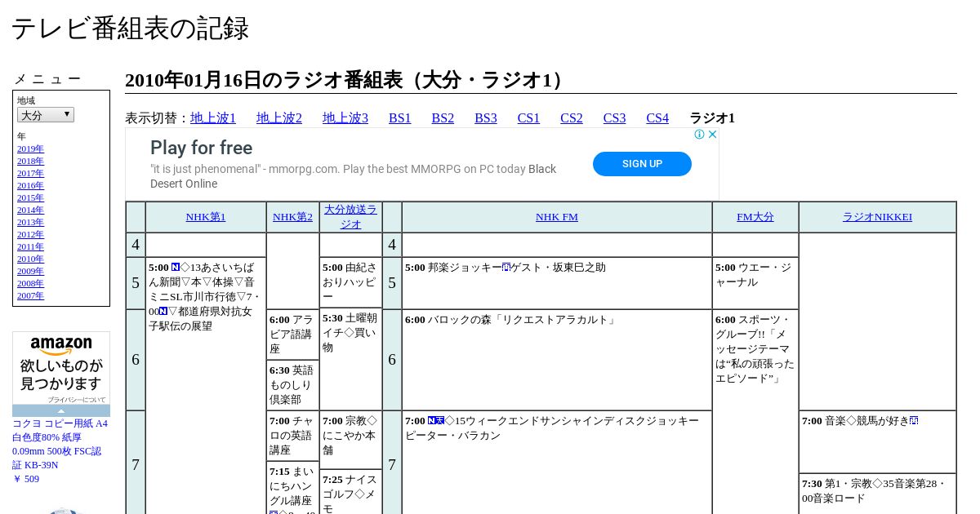This screenshot has height=514, width=980.
Task: Click the amazon ad banner image
Action: click(x=61, y=368)
